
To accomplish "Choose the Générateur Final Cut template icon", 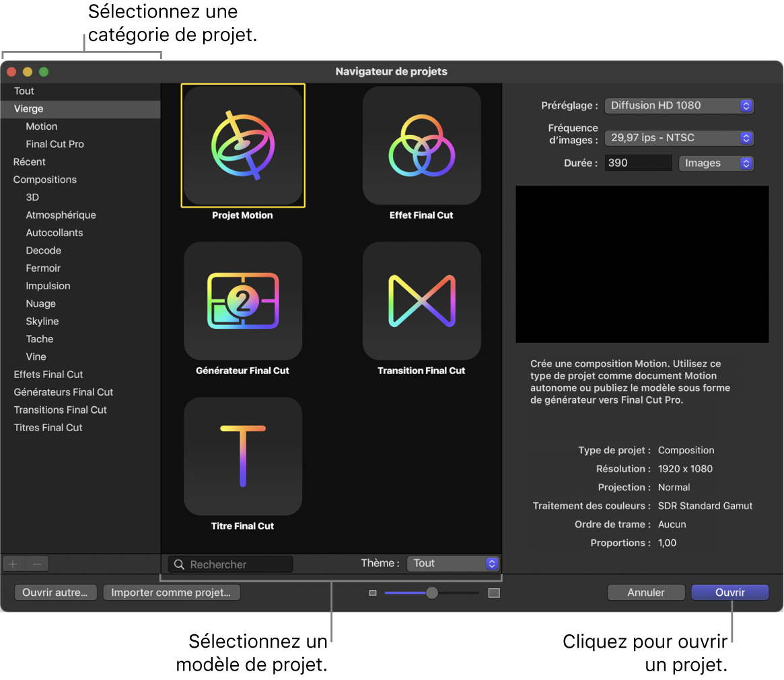I will [x=243, y=301].
